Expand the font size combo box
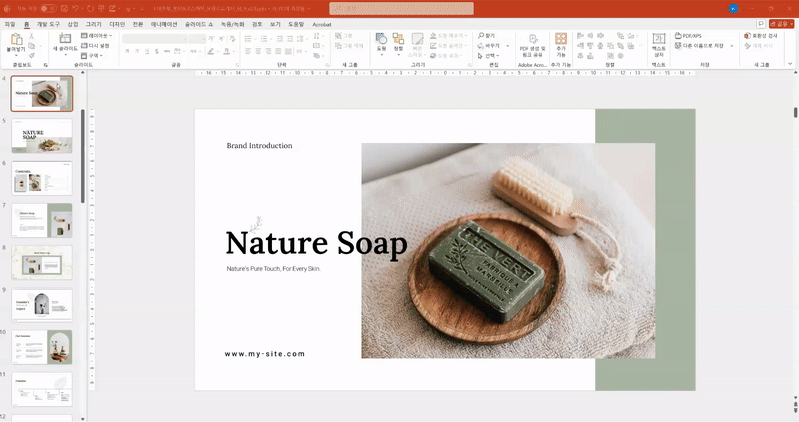This screenshot has height=422, width=799. (204, 39)
